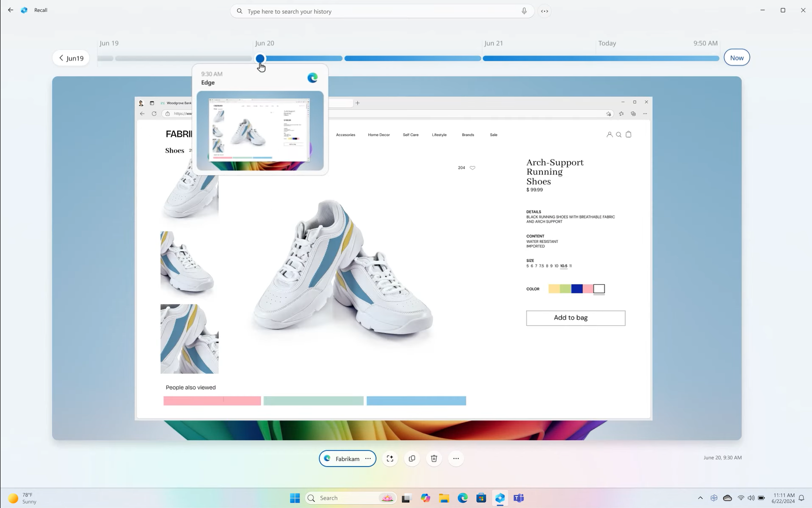Go back with the Recall back arrow
Screen dimensions: 812x508
[10, 10]
